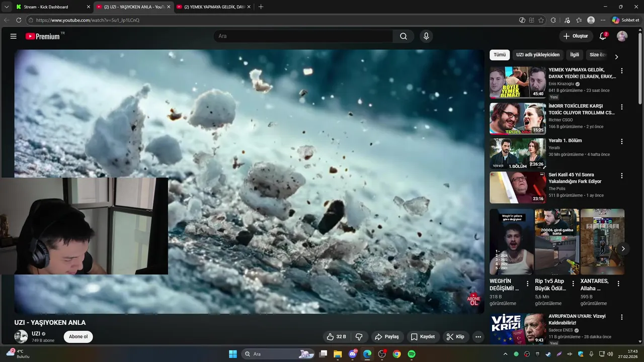
Task: Open YouTube notifications bell
Action: 603,36
